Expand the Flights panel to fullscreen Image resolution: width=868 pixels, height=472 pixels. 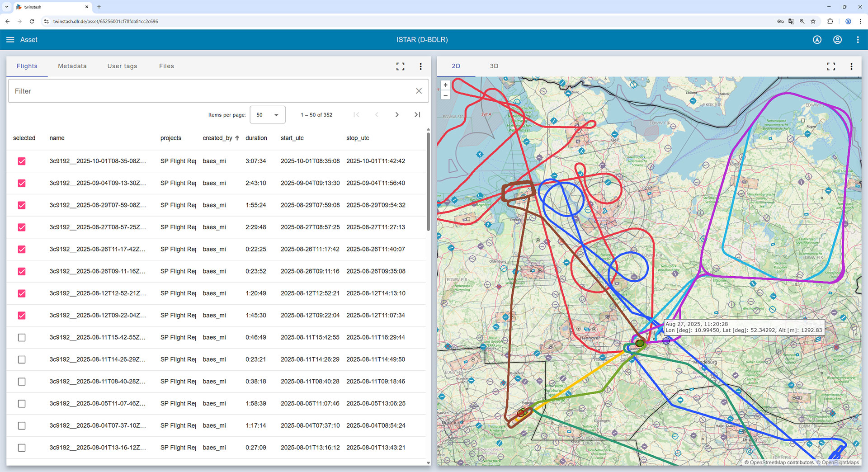click(400, 66)
